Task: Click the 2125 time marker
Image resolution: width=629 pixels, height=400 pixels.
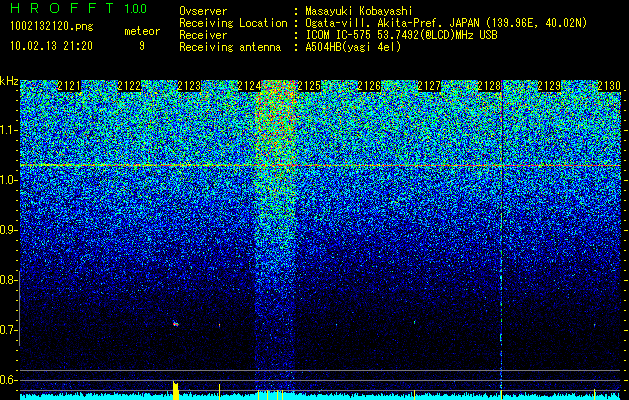Action: coord(309,86)
